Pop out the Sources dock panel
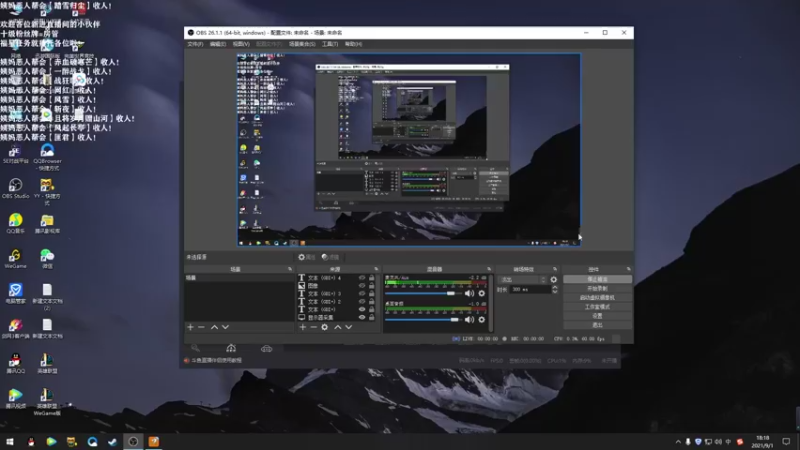The image size is (800, 450). [x=376, y=269]
